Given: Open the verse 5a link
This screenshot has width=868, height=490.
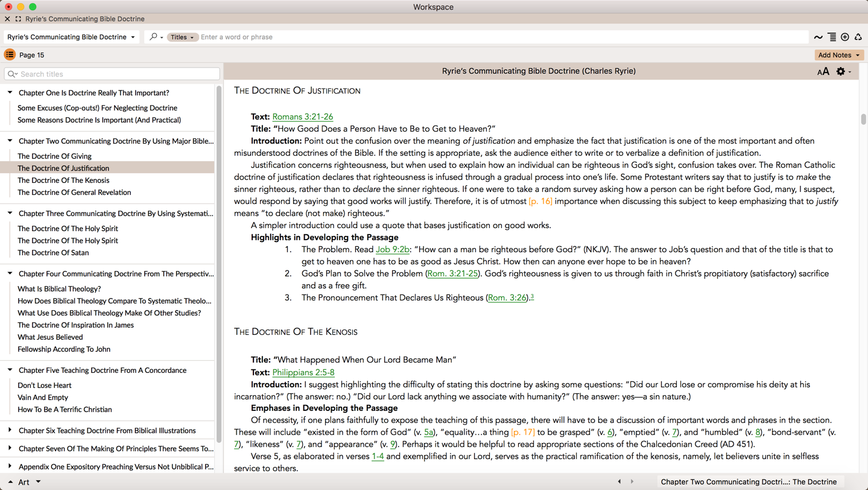Looking at the screenshot, I should [429, 433].
